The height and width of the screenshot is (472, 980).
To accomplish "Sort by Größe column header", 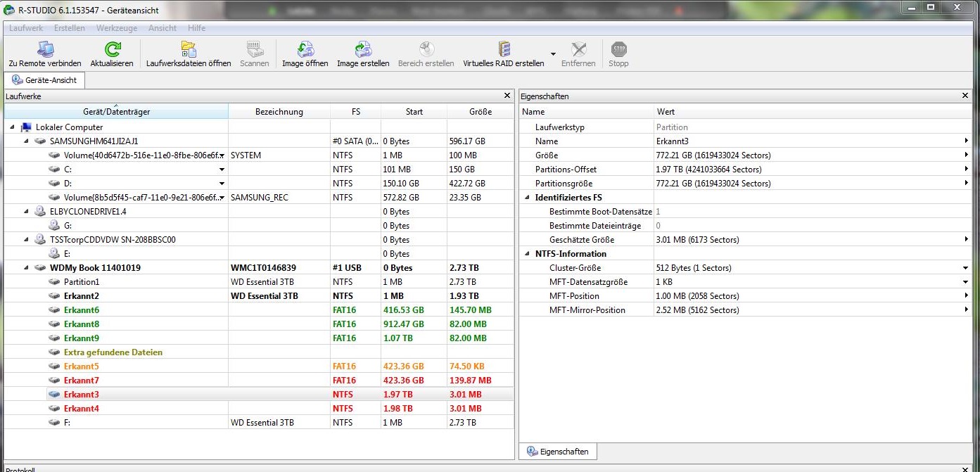I will coord(481,111).
